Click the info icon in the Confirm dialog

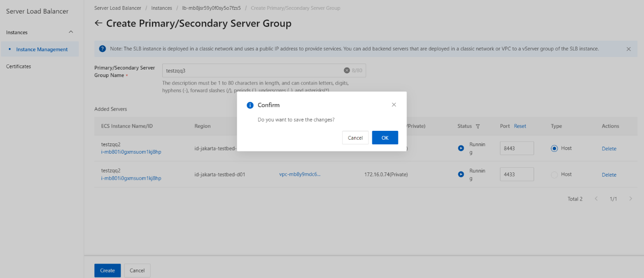(250, 105)
